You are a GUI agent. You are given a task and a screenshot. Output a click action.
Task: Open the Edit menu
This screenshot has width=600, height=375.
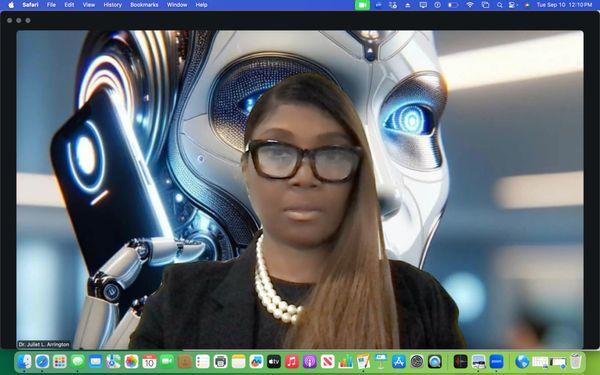(x=69, y=5)
